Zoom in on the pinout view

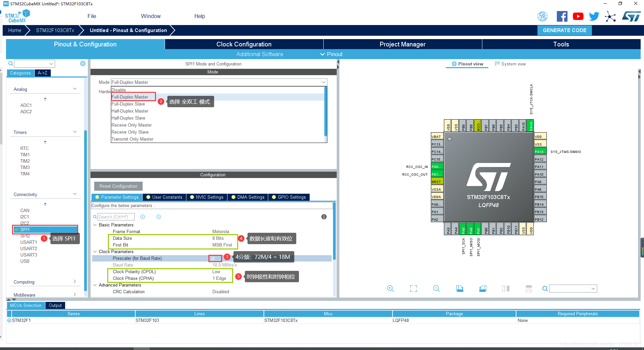click(x=390, y=288)
